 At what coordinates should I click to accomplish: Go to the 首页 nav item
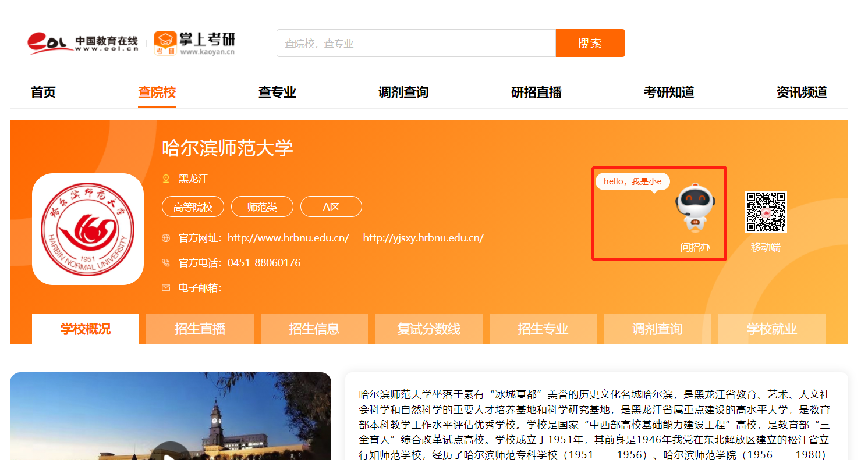click(x=43, y=92)
